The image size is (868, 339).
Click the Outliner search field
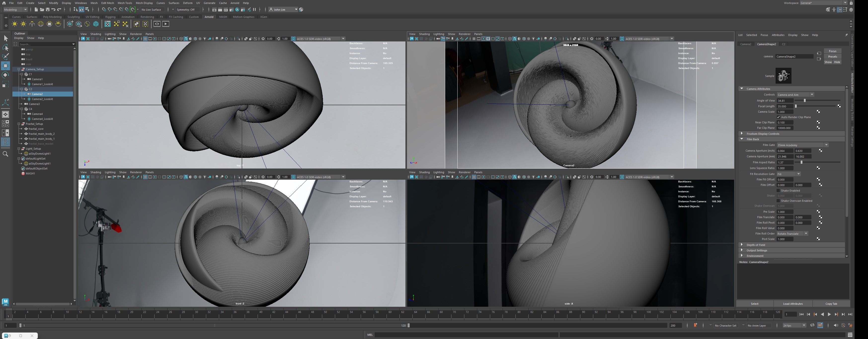coord(45,44)
